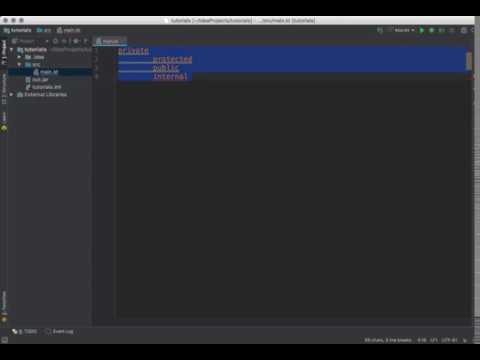Click the word internal in editor
This screenshot has width=480, height=360.
170,76
